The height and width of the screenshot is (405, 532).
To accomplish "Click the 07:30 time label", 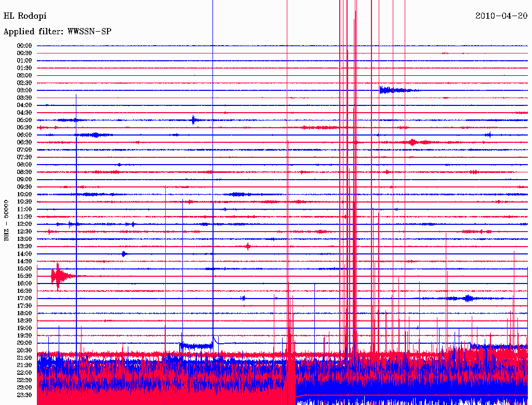I will coord(24,157).
